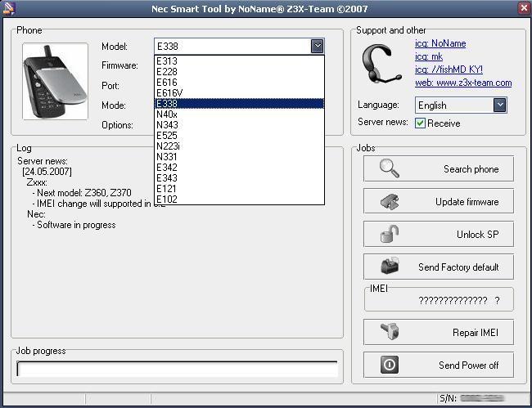This screenshot has height=408, width=532.
Task: Select model N331 from the list
Action: pos(239,156)
